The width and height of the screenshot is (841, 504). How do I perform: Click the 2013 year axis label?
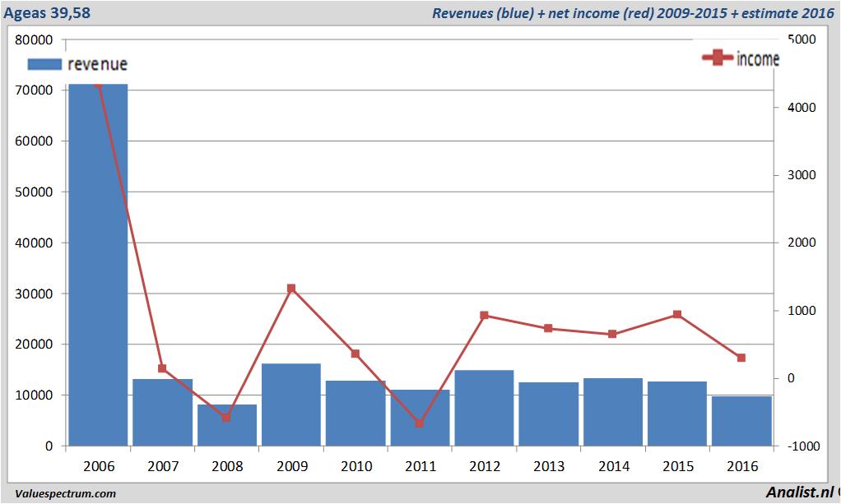549,466
